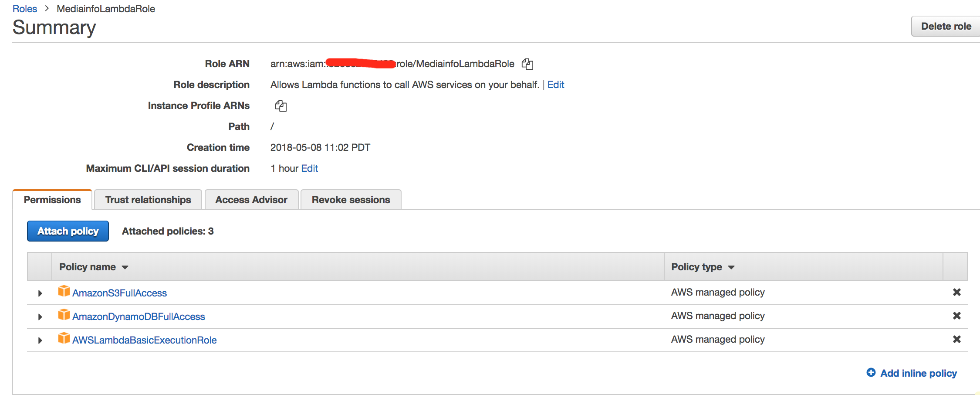
Task: Open the AmazonS3FullAccess policy link
Action: 119,293
